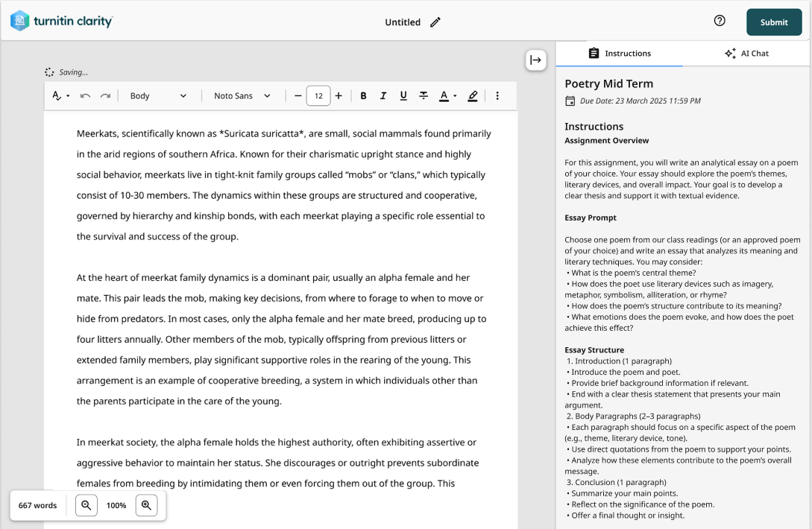
Task: Click the text color A icon
Action: [x=444, y=96]
